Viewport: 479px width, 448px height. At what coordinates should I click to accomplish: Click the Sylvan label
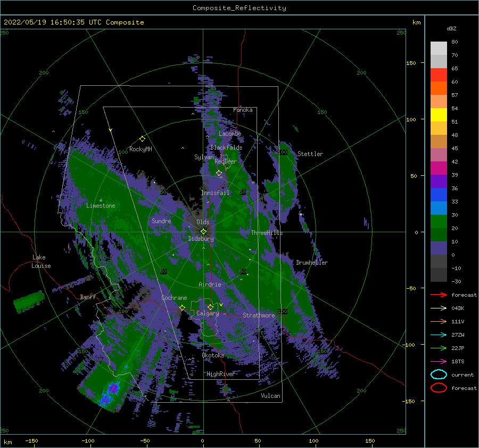[204, 157]
